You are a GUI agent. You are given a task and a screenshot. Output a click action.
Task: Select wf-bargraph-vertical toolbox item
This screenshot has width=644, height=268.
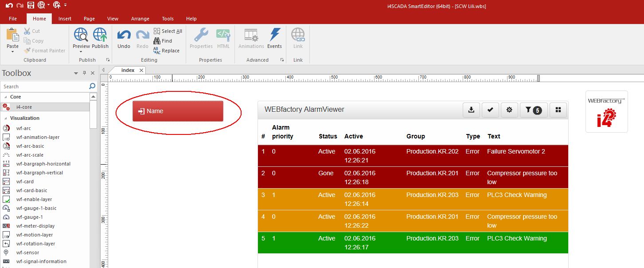[45, 173]
